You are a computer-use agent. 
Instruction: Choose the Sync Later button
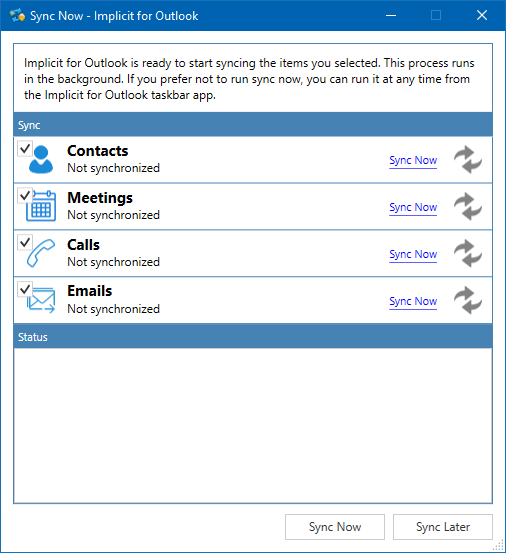[x=442, y=527]
